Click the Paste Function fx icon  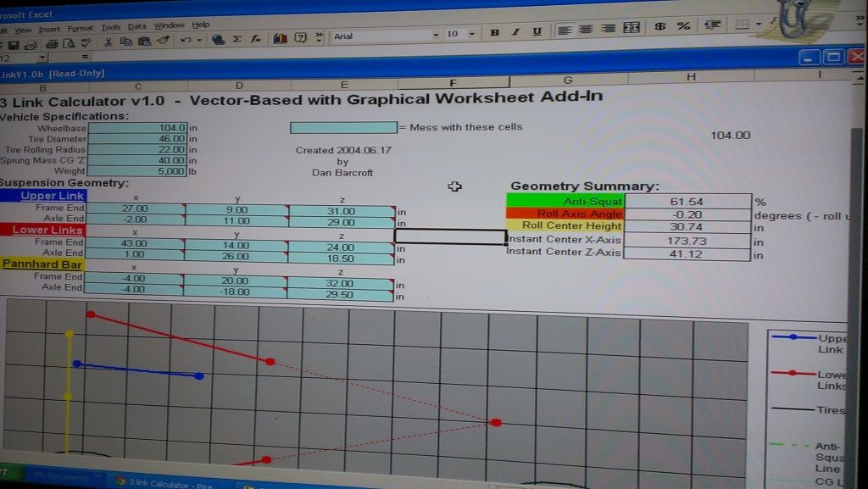pos(255,39)
